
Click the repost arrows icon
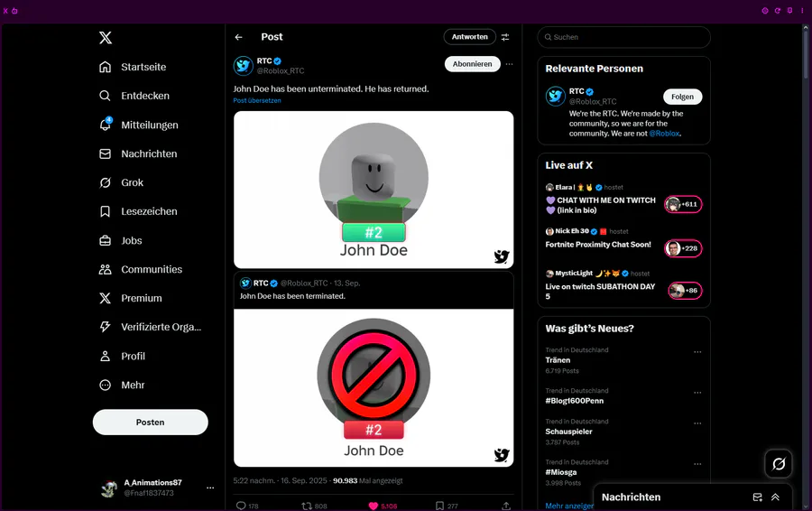[x=307, y=506]
